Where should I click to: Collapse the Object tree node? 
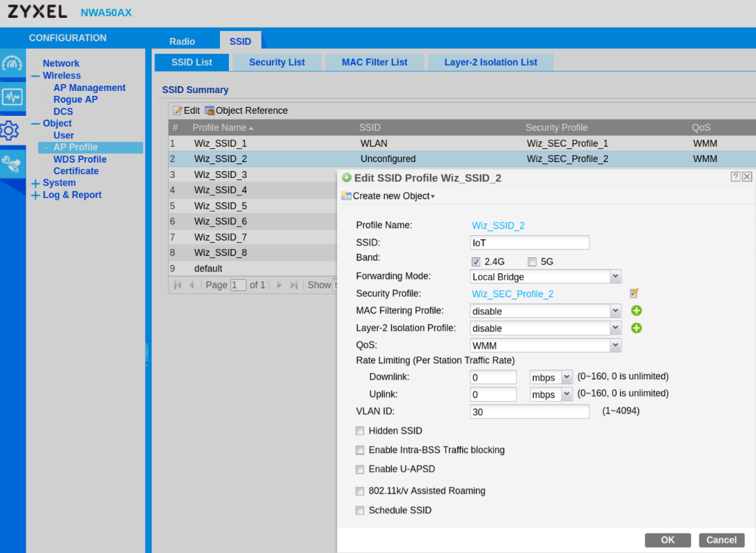tap(35, 123)
